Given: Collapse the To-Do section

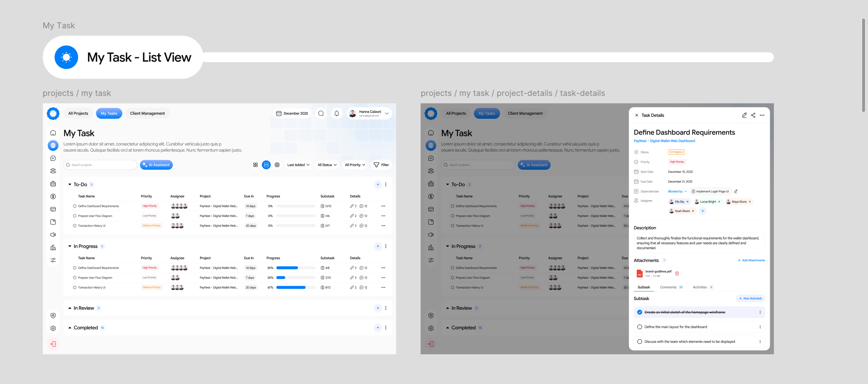Looking at the screenshot, I should point(70,184).
